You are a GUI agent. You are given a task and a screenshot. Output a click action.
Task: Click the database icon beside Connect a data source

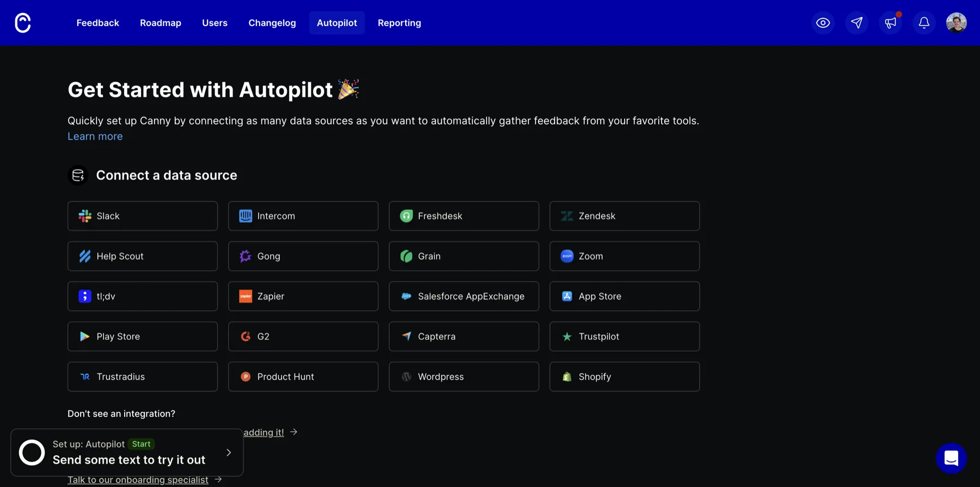click(x=78, y=175)
